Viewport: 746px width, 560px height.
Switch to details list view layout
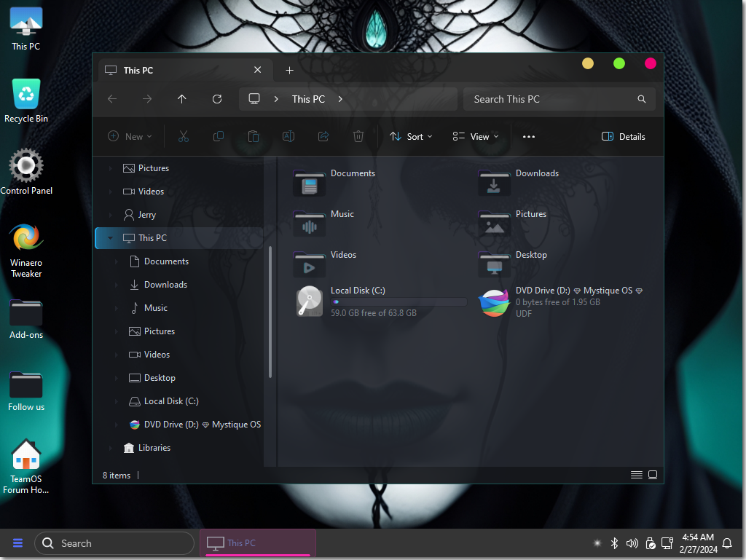click(637, 475)
